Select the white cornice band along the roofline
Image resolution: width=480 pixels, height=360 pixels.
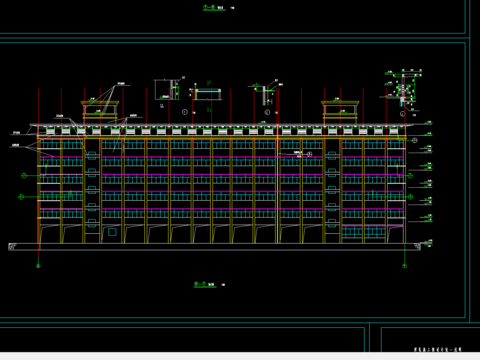(x=222, y=126)
